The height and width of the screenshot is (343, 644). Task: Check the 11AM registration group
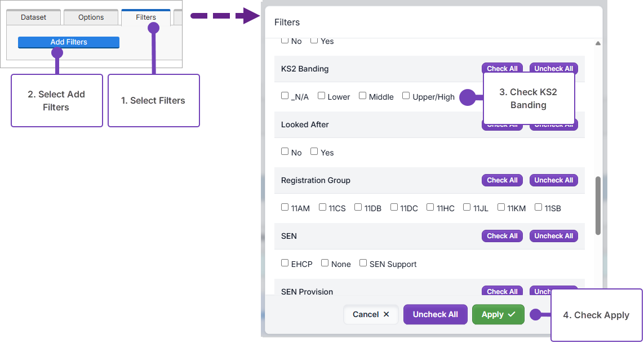(285, 207)
